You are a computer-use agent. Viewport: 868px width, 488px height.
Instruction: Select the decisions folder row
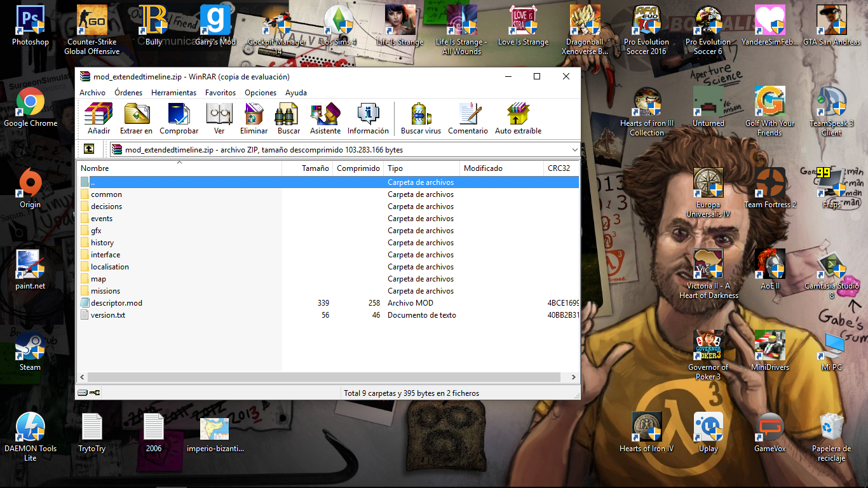pyautogui.click(x=329, y=207)
